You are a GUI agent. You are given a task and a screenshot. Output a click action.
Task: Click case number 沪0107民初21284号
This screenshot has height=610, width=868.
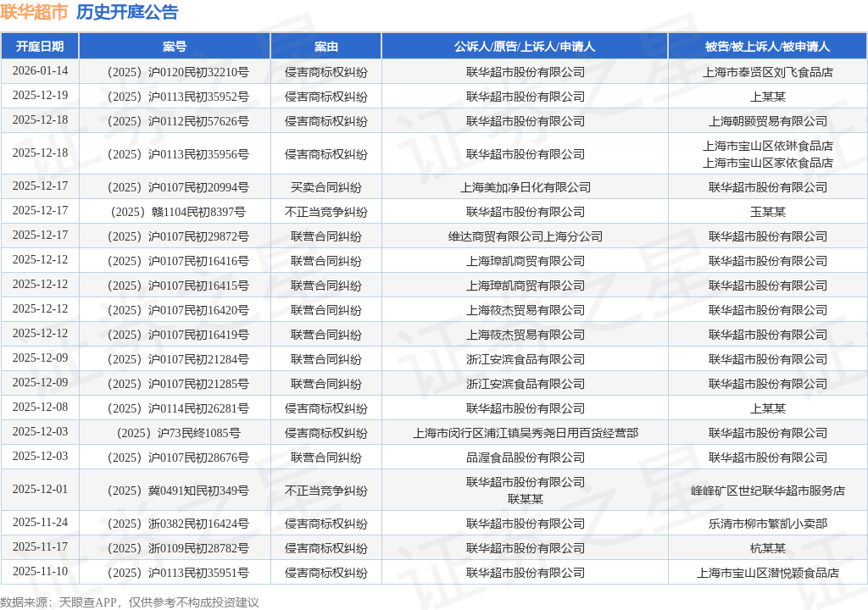click(x=178, y=359)
